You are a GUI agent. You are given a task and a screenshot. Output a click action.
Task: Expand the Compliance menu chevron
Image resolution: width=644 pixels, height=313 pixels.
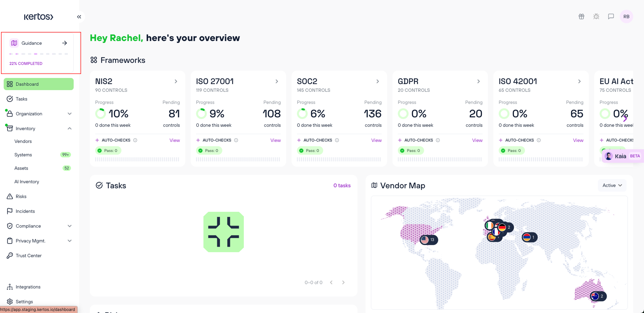70,226
